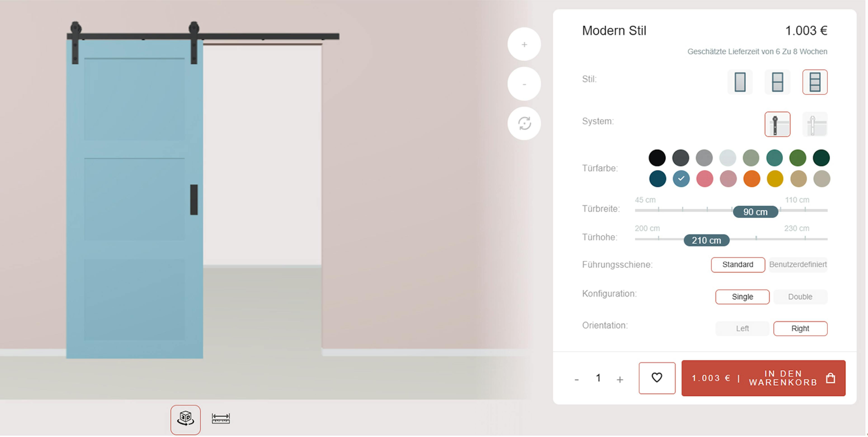This screenshot has height=437, width=868.
Task: Pick the white rail system icon
Action: pos(815,124)
